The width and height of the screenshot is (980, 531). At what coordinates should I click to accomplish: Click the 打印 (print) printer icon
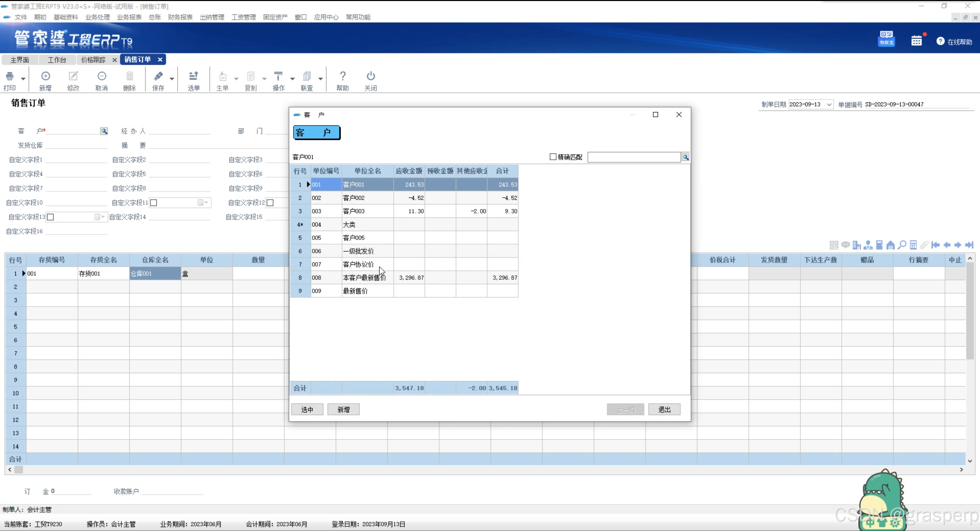[x=10, y=77]
